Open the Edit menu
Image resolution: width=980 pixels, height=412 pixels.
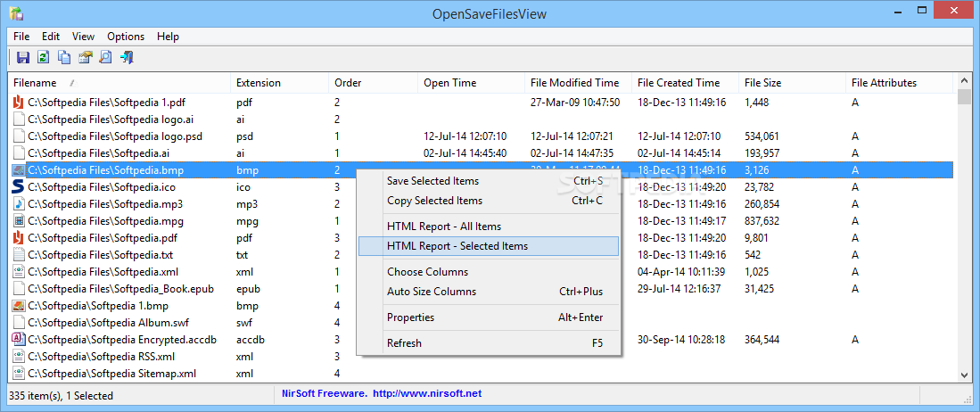point(51,37)
